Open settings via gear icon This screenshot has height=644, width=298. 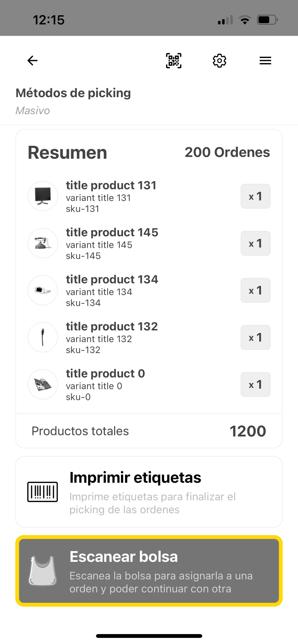(x=220, y=61)
